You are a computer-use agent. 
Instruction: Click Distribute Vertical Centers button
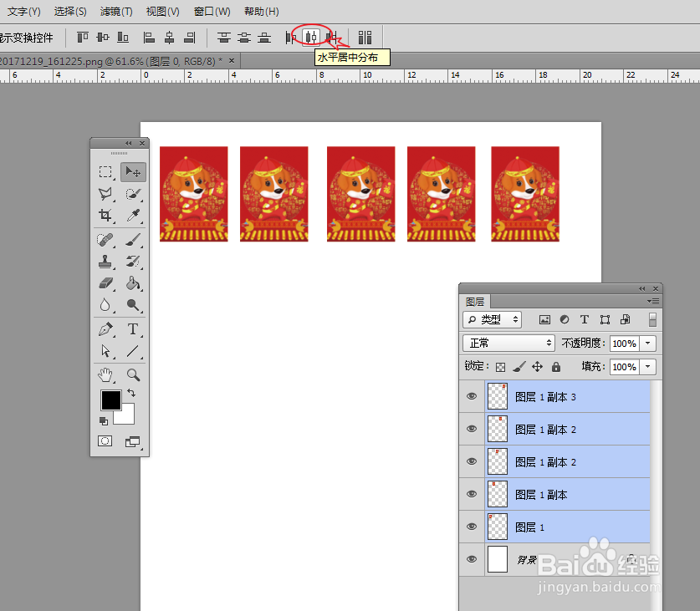coord(243,37)
